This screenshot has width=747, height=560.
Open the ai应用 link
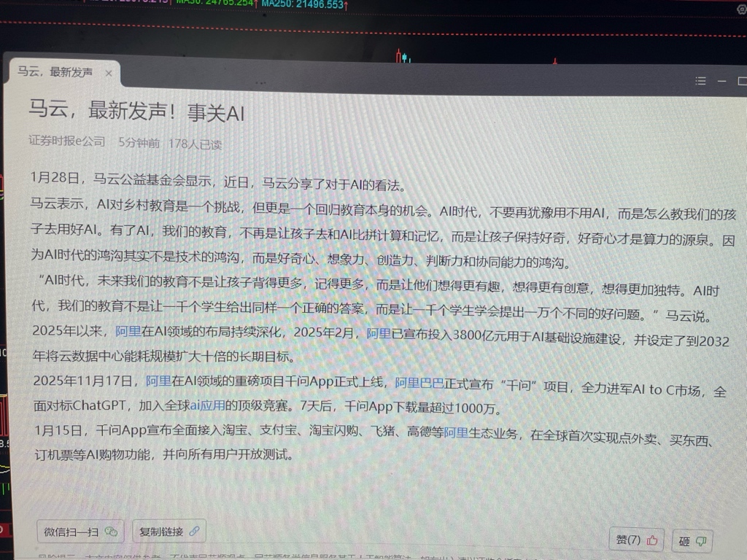point(207,405)
